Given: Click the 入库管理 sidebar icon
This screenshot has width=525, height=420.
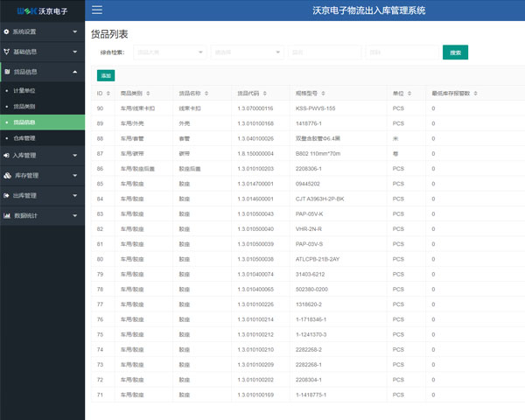Looking at the screenshot, I should pos(7,155).
